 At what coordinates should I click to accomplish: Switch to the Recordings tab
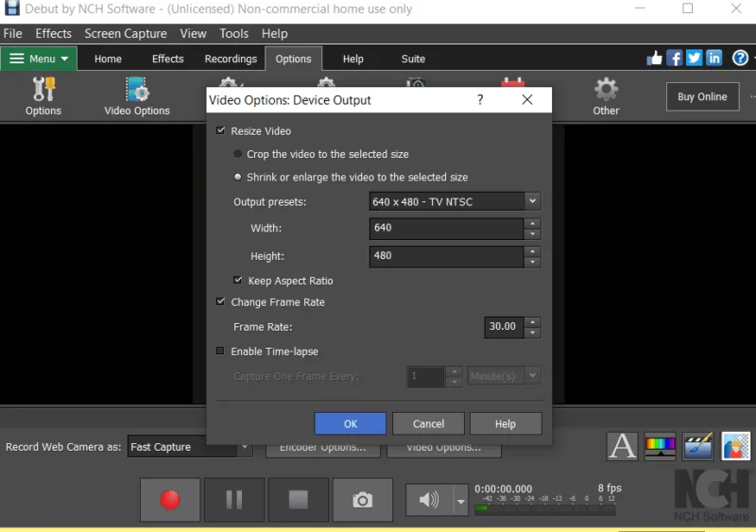point(231,59)
